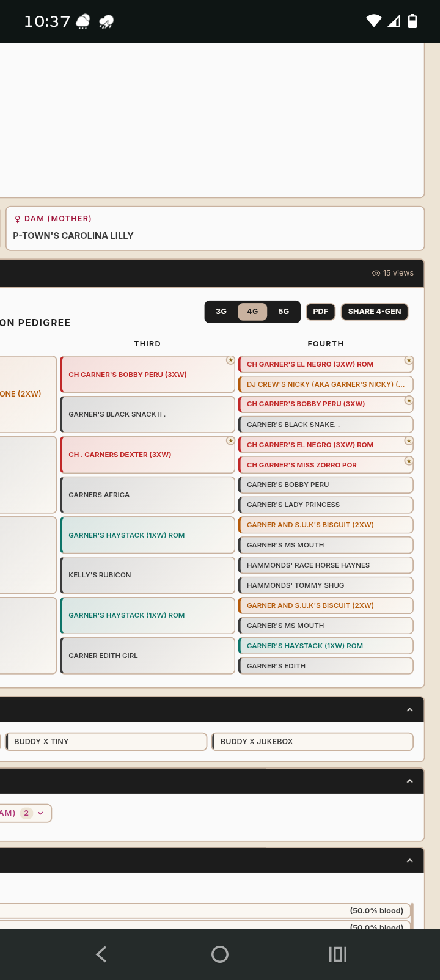Click star badge on fourth-generation CH GARNER'S BOBBY PERU (3XW)
The image size is (440, 980).
pos(409,401)
